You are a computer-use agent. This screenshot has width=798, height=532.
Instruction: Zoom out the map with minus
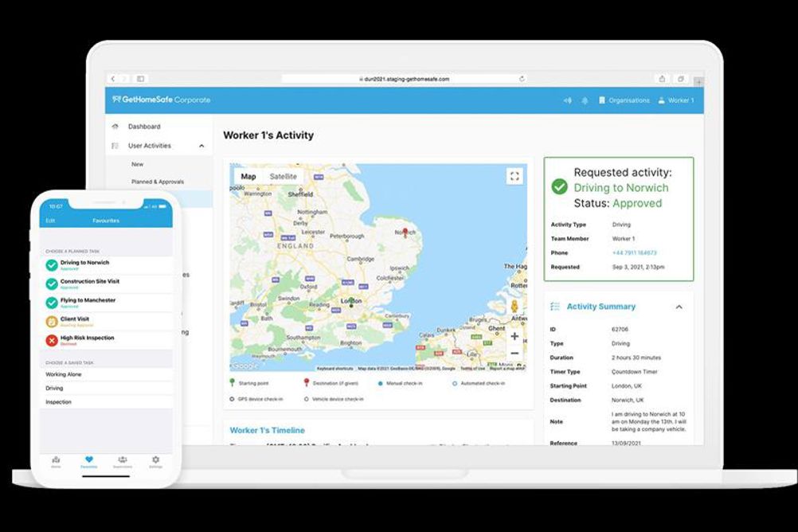click(x=514, y=353)
